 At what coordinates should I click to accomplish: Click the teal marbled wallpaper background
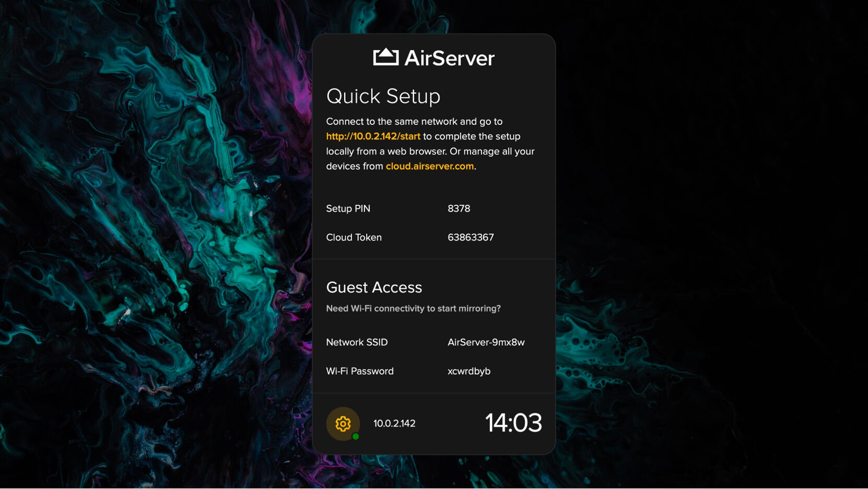157,235
